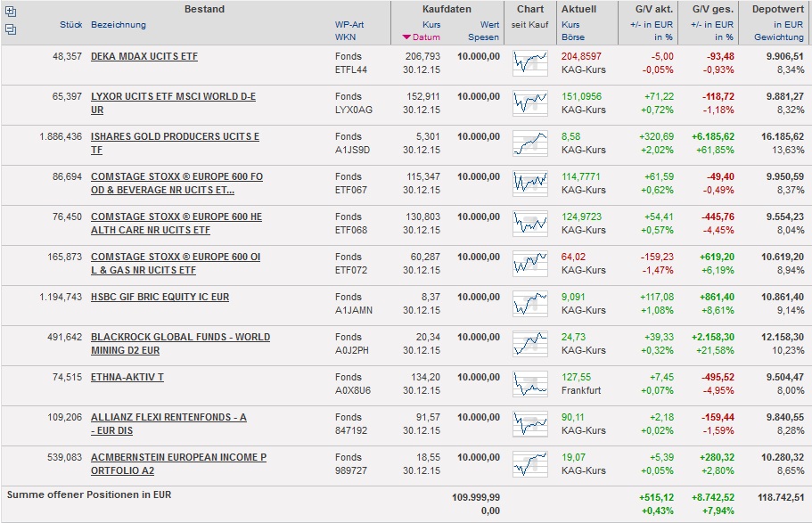The height and width of the screenshot is (523, 812).
Task: Click current price 64,02
Action: click(x=573, y=257)
